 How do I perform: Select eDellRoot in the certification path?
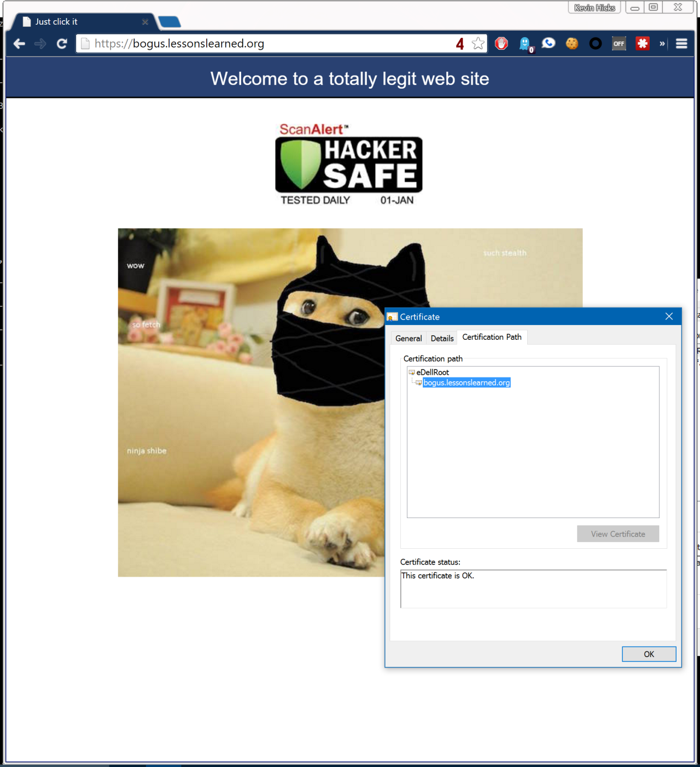(x=433, y=372)
